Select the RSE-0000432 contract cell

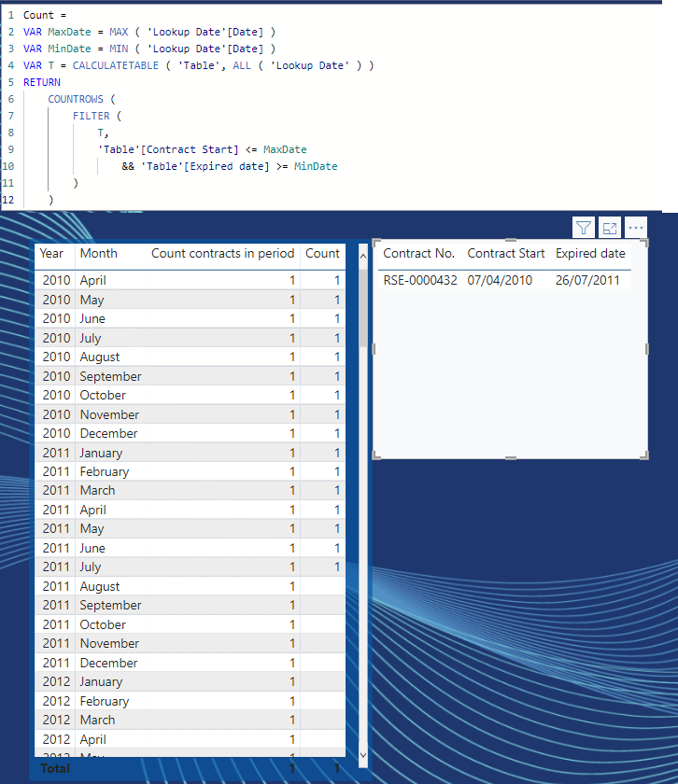point(420,280)
